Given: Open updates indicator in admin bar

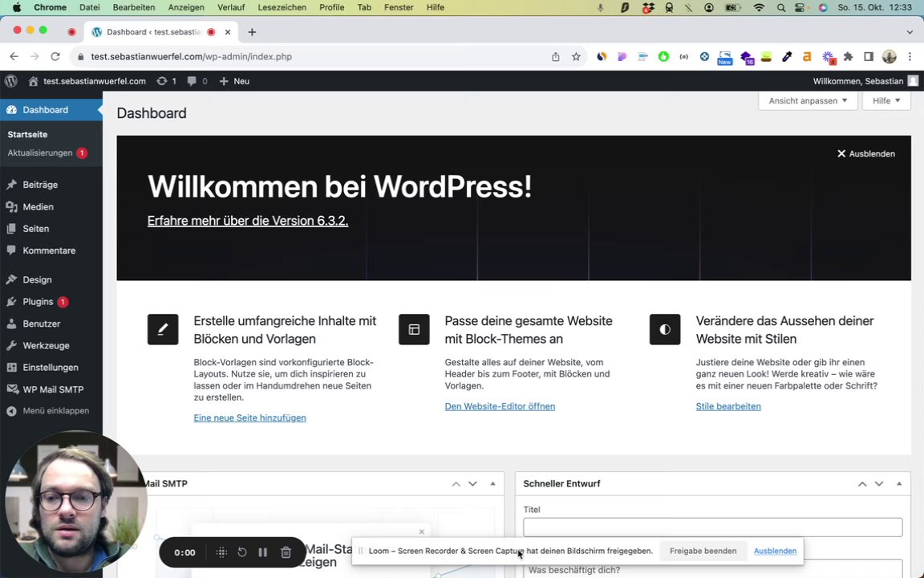Looking at the screenshot, I should 166,81.
